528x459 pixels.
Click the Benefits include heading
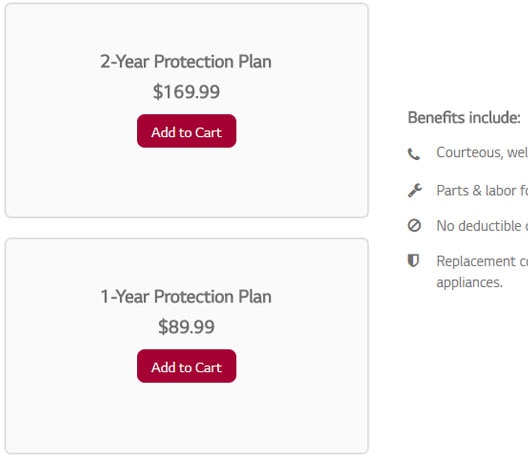(464, 118)
